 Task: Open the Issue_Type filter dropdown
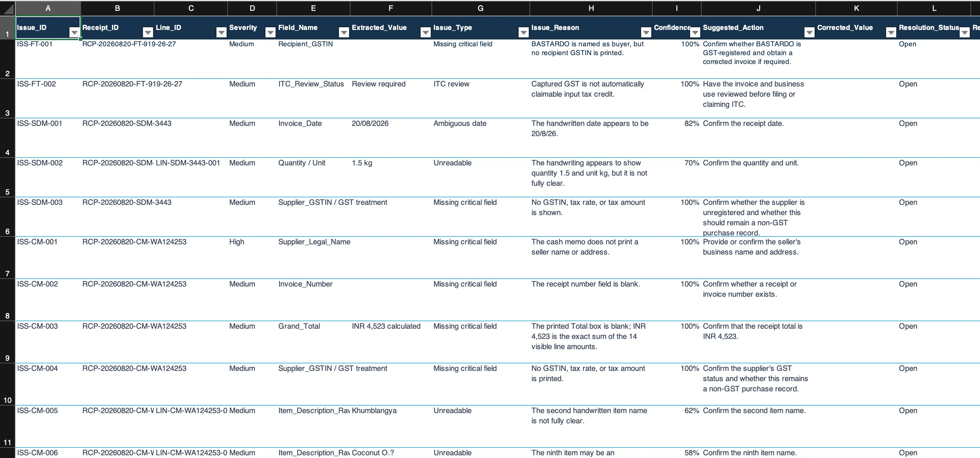click(523, 33)
